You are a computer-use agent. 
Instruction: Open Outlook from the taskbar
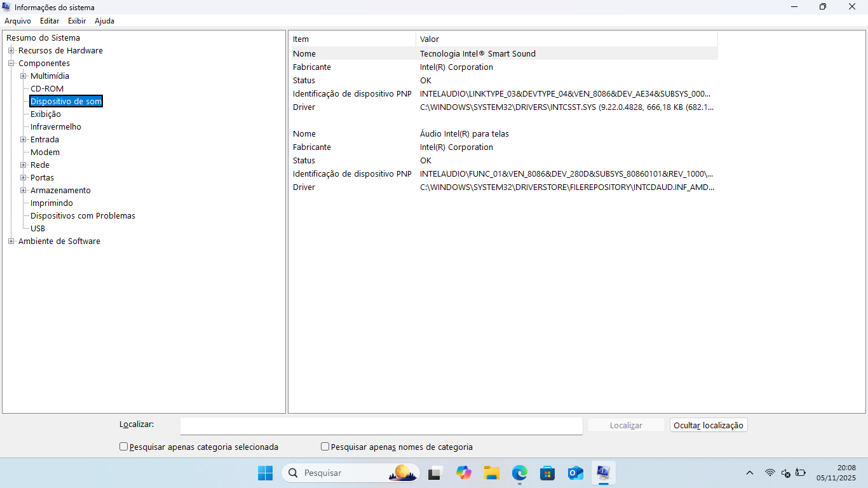[576, 473]
